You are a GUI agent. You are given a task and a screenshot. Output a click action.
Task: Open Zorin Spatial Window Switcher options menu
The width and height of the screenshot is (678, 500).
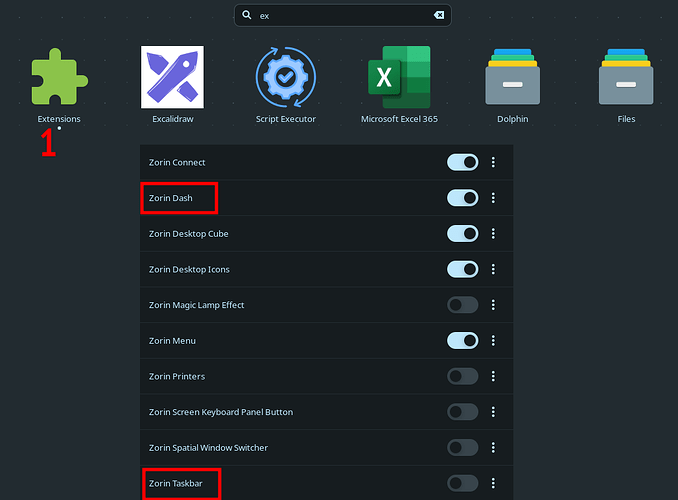point(493,448)
